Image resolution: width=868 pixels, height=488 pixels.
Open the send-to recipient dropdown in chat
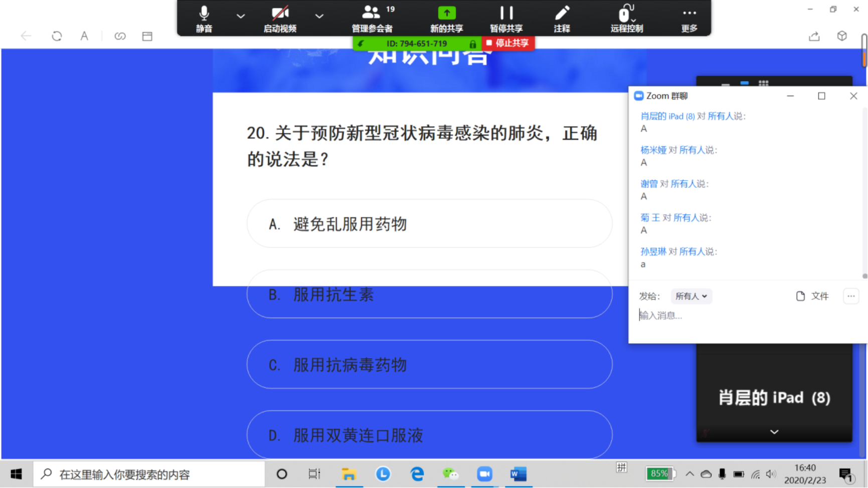(x=691, y=296)
